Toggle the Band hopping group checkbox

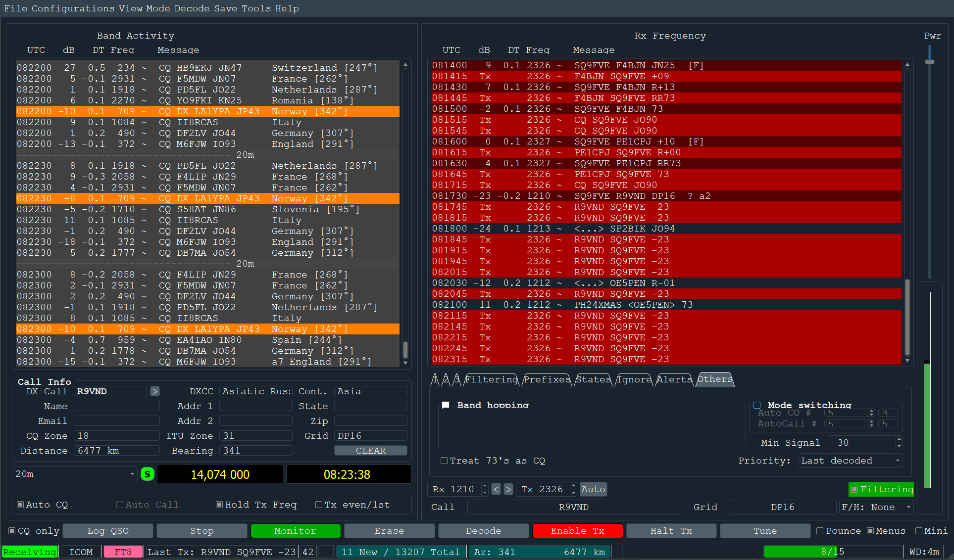(446, 405)
